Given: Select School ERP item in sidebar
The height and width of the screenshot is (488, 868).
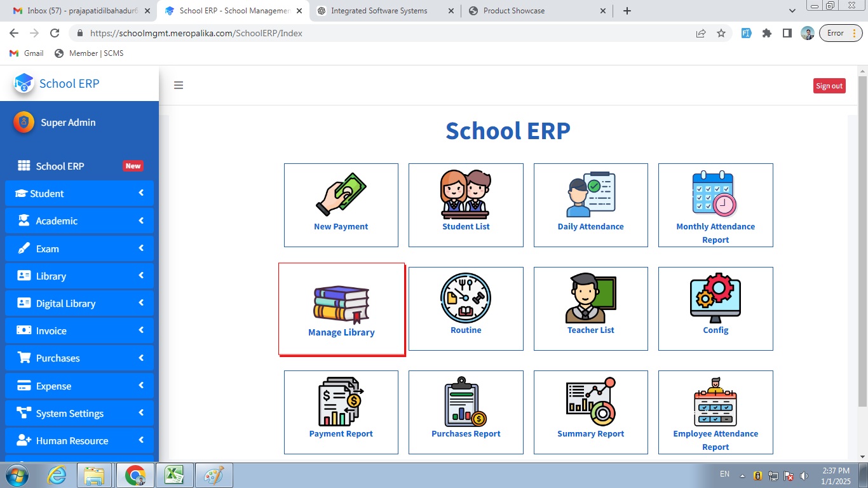Looking at the screenshot, I should 60,166.
